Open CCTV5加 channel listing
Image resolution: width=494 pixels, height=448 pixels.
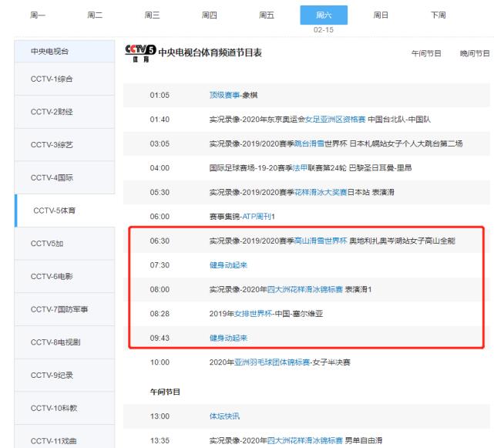click(x=65, y=244)
